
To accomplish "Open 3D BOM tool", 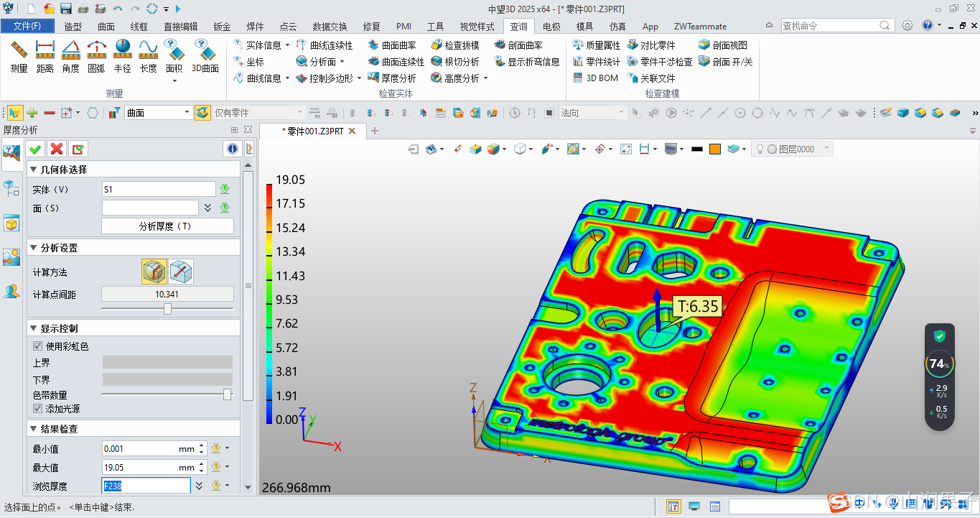I will point(595,78).
